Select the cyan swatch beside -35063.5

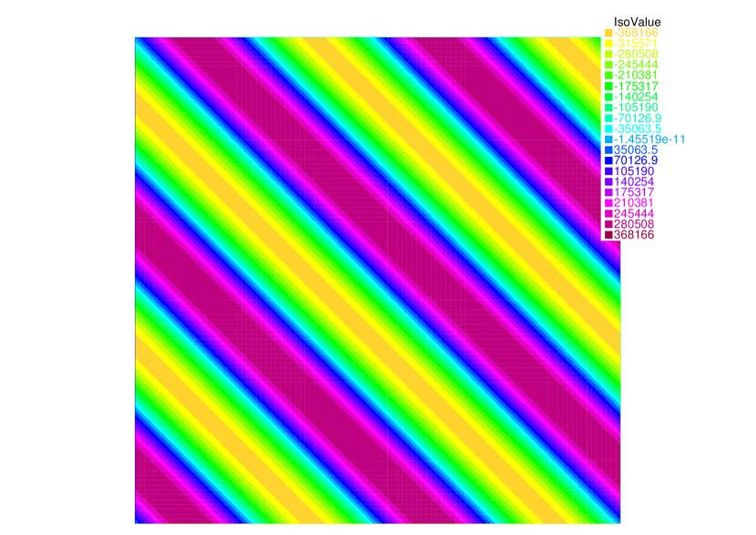coord(608,129)
